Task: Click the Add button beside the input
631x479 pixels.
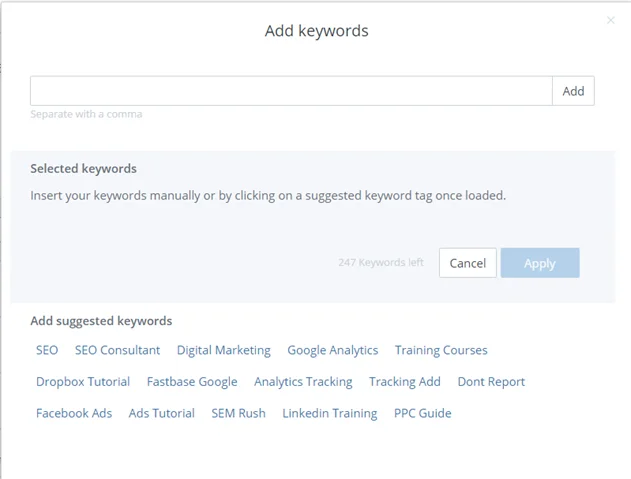Action: tap(573, 91)
